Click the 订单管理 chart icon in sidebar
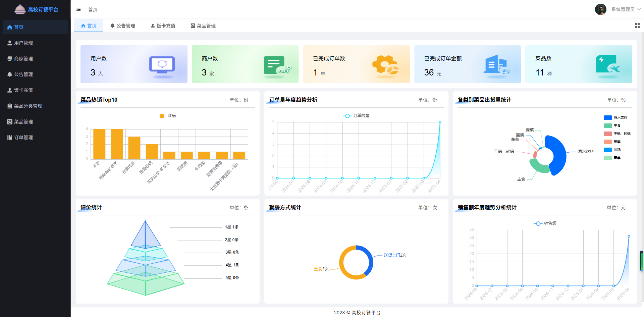The width and height of the screenshot is (644, 317). coord(9,137)
